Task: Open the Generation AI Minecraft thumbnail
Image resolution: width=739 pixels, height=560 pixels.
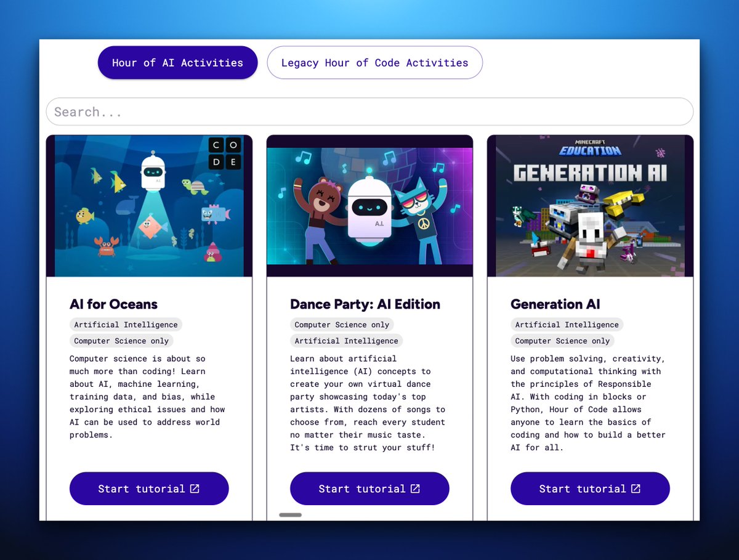Action: 590,206
